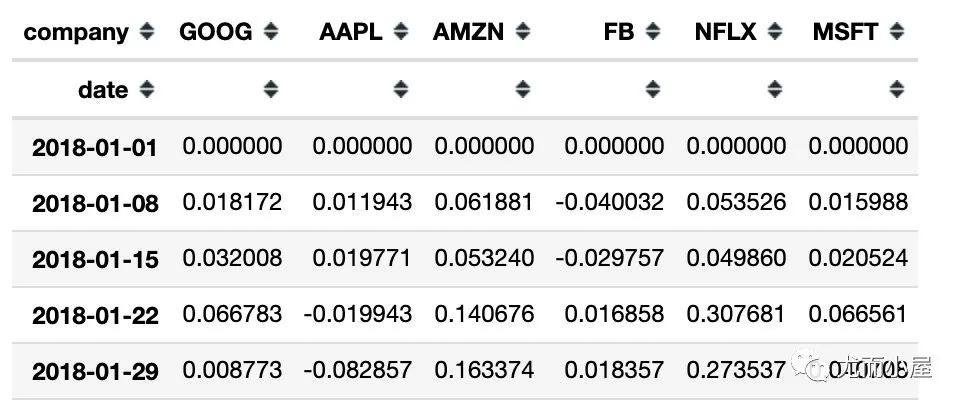Click the 2018-01-22 date index

click(x=94, y=316)
